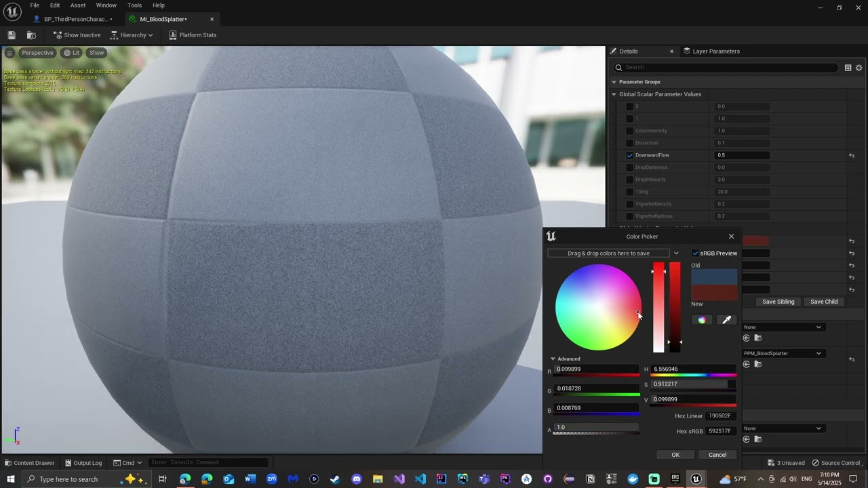
Task: Open the PPM_BloodSplatter asset dropdown
Action: click(x=783, y=353)
